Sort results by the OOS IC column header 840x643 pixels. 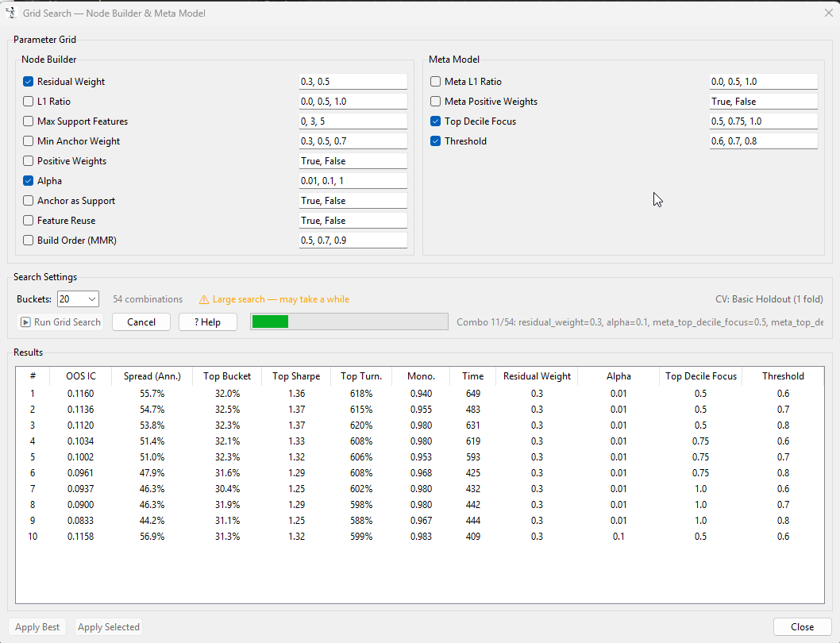click(x=80, y=376)
